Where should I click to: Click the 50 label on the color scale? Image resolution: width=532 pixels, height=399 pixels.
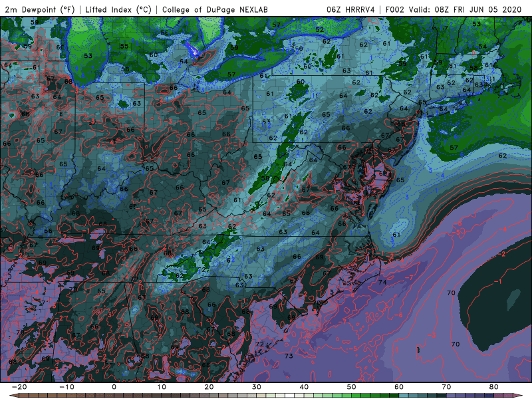(352, 387)
